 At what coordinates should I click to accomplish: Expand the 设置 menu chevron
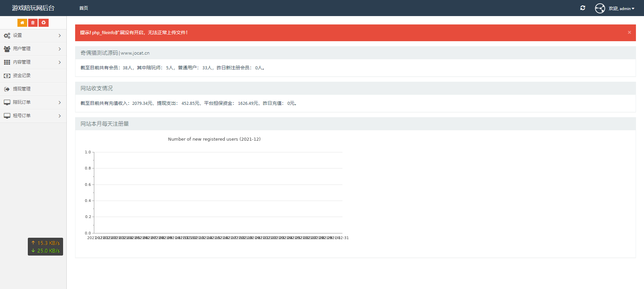coord(60,35)
